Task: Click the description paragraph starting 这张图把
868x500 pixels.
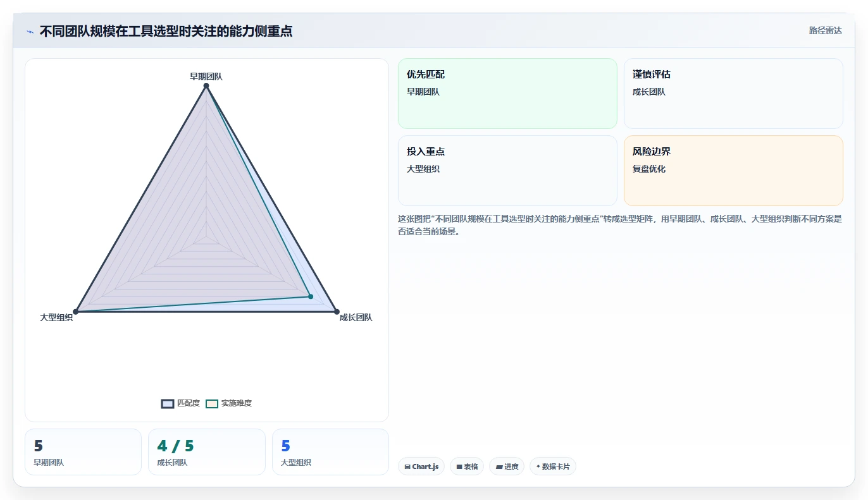Action: [x=620, y=225]
